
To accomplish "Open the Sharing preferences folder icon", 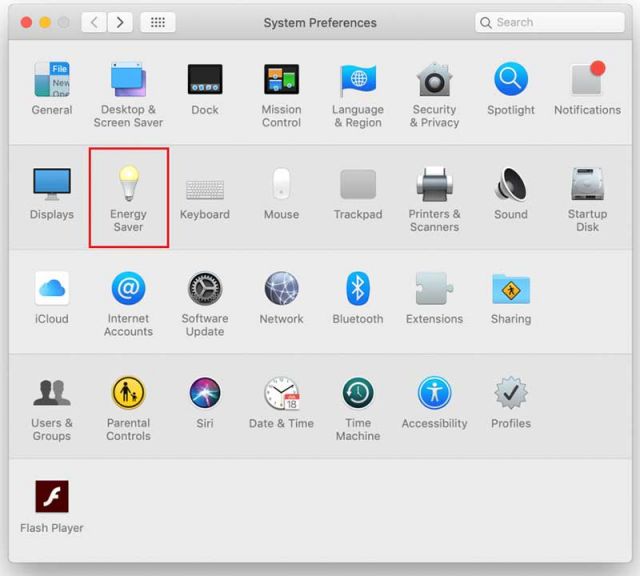I will pos(511,289).
